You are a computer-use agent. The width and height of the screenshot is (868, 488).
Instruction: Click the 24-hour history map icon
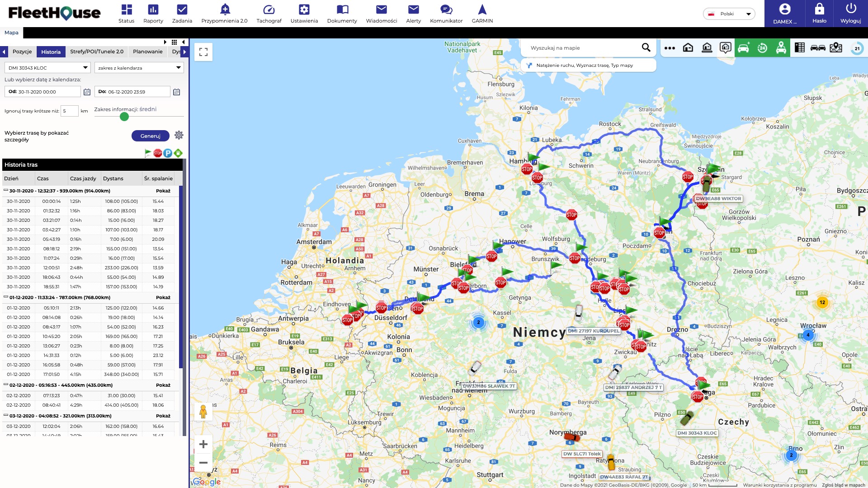762,48
